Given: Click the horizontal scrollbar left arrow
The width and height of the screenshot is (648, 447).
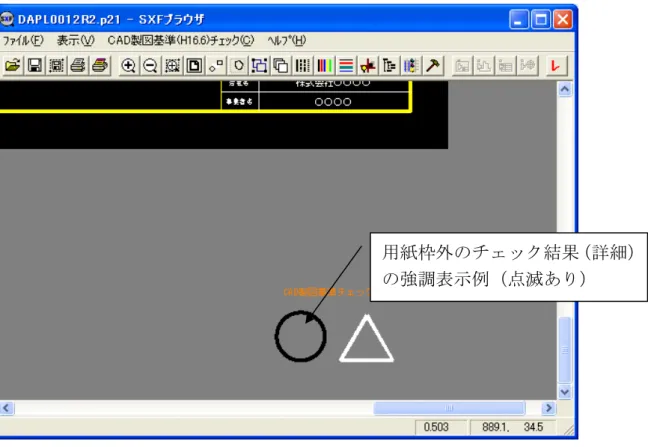Looking at the screenshot, I should [x=7, y=408].
